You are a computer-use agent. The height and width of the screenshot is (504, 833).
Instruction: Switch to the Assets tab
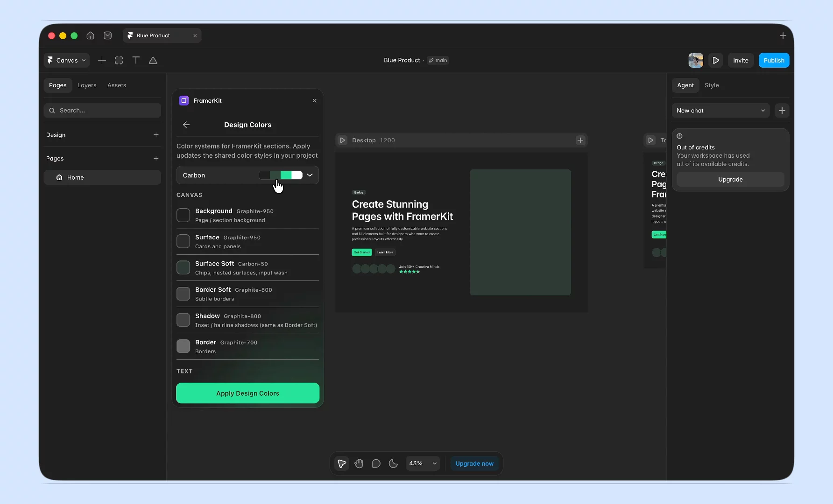(x=117, y=85)
